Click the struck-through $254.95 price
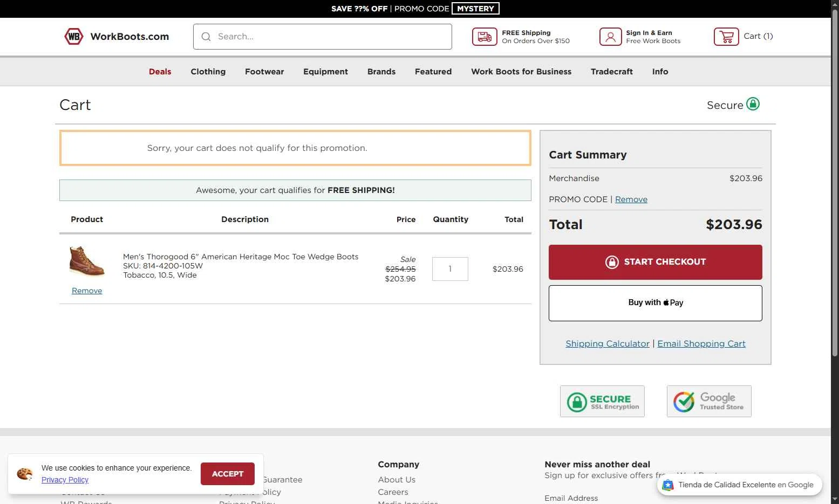 tap(400, 269)
